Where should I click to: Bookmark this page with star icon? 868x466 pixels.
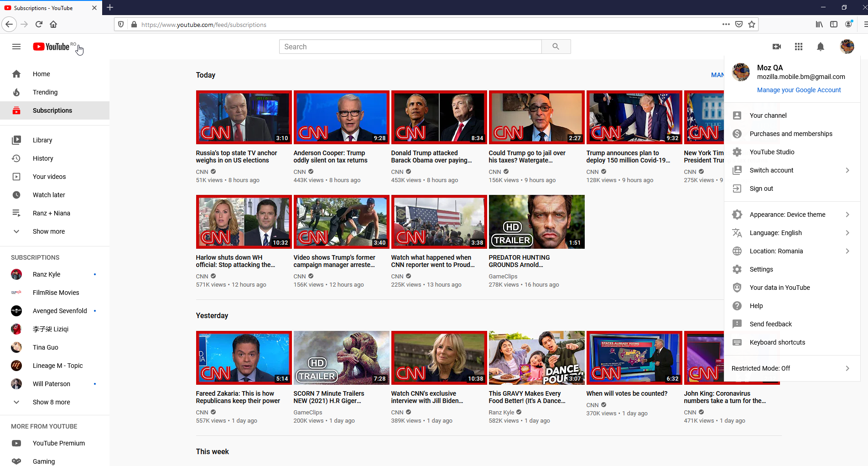pos(752,25)
